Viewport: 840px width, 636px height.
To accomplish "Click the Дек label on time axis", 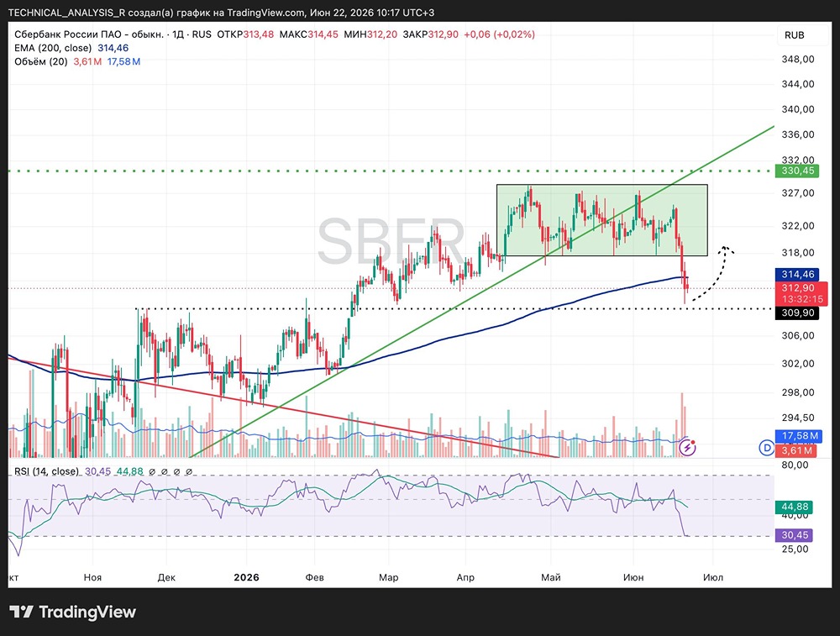I will (x=166, y=577).
